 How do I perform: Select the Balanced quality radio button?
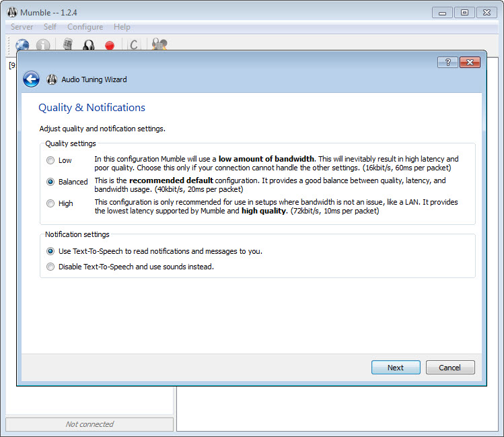tap(50, 182)
